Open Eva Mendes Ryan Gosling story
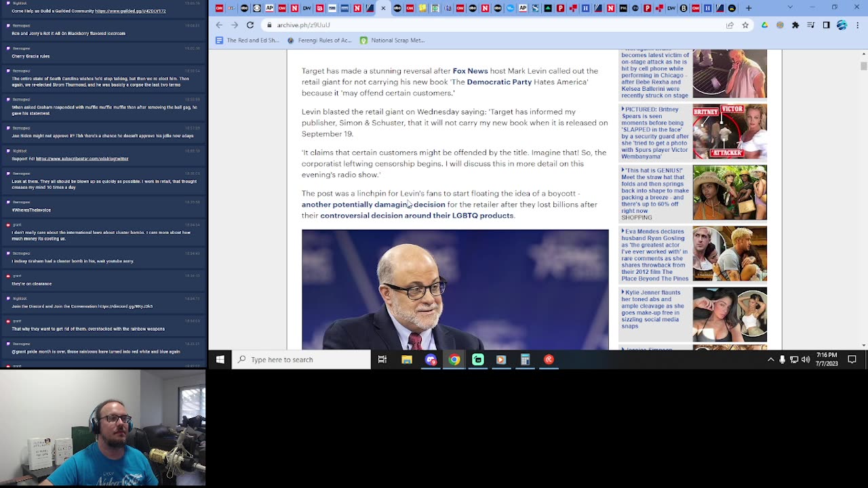 pyautogui.click(x=655, y=255)
